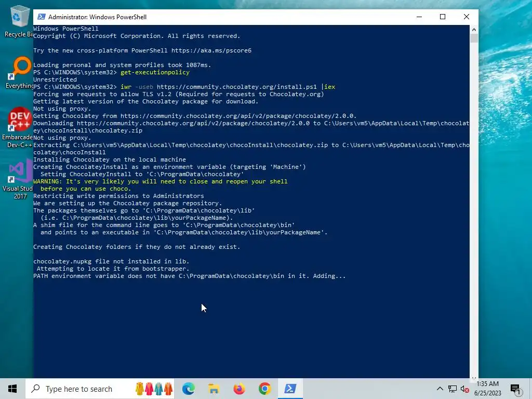Screen dimensions: 532x399
Task: Click the 'Installing Chocolatey on the local machine' line
Action: click(110, 159)
